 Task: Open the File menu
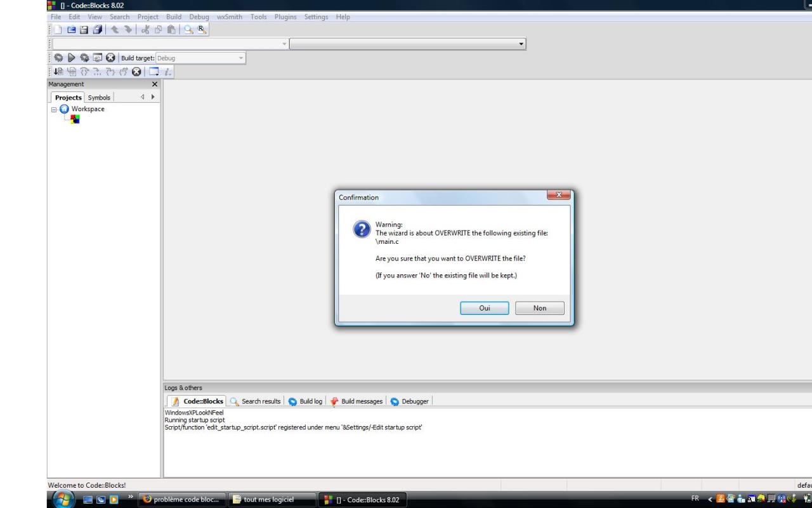click(56, 17)
